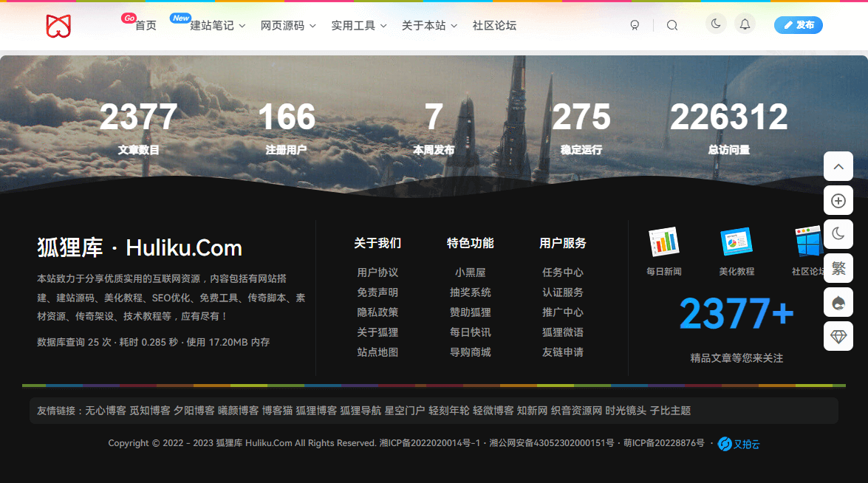Toggle night mode from the floating sidebar moon icon
This screenshot has height=483, width=868.
(838, 234)
